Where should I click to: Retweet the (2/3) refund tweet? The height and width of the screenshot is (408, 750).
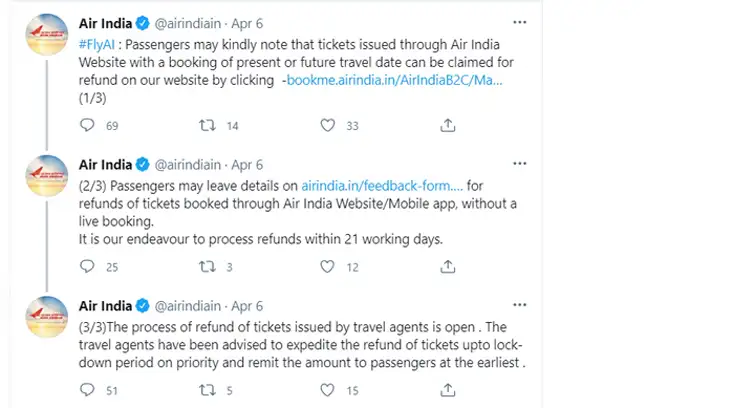(x=208, y=266)
